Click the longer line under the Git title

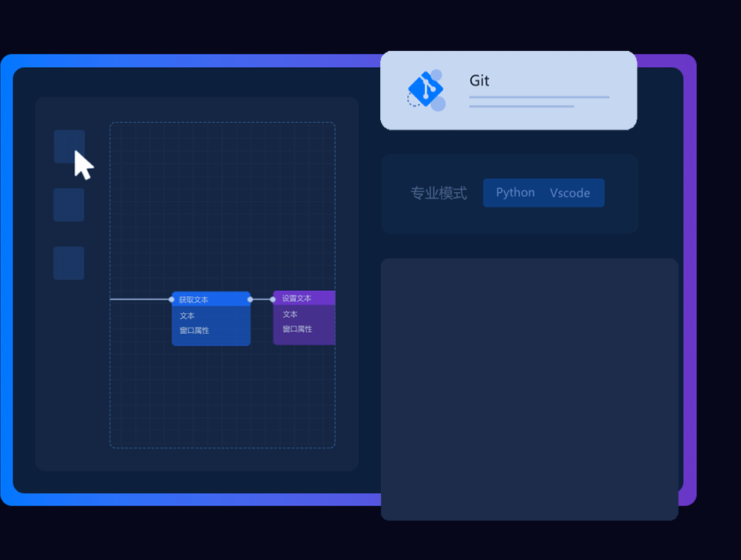pyautogui.click(x=539, y=97)
